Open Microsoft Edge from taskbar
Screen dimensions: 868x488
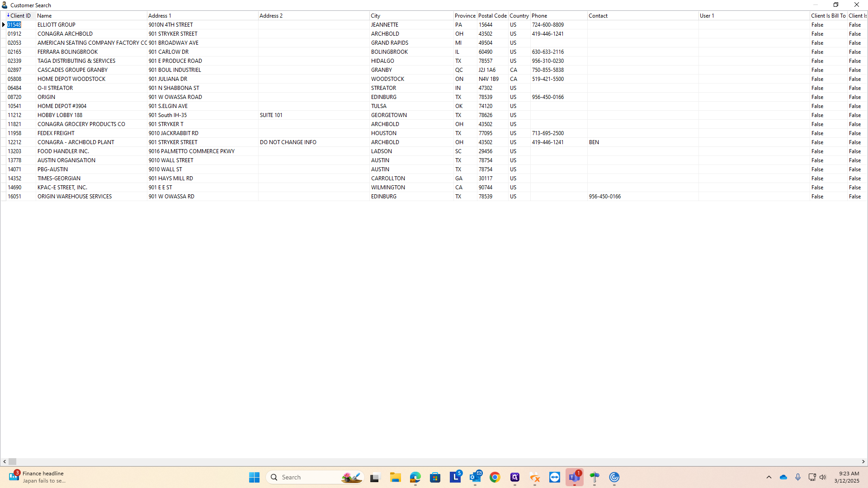(415, 477)
